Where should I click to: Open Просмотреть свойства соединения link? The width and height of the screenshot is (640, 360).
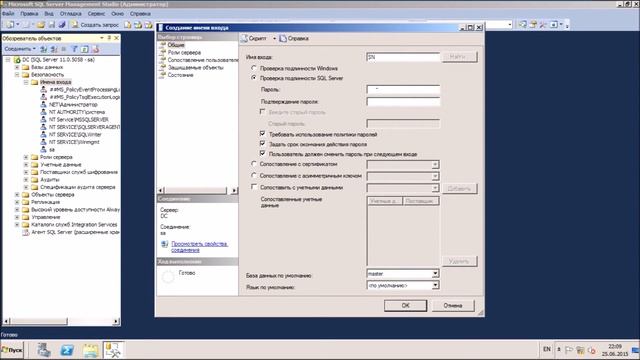[x=200, y=247]
